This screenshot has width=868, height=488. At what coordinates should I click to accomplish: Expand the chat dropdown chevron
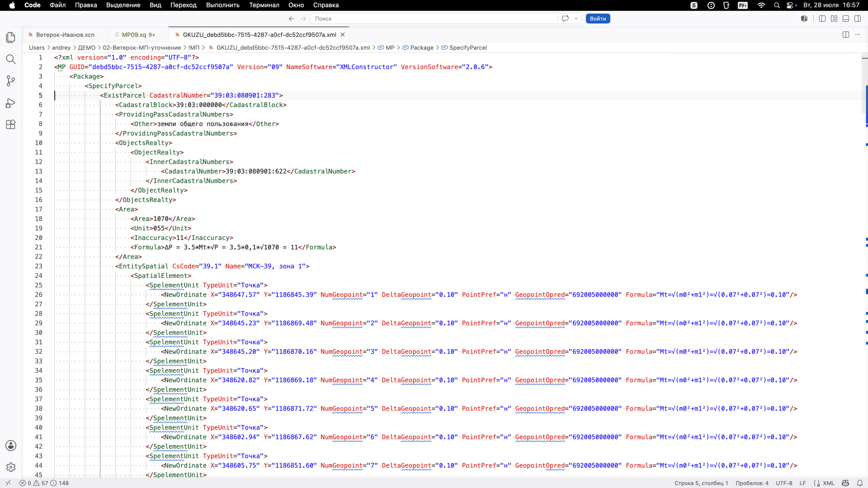576,19
